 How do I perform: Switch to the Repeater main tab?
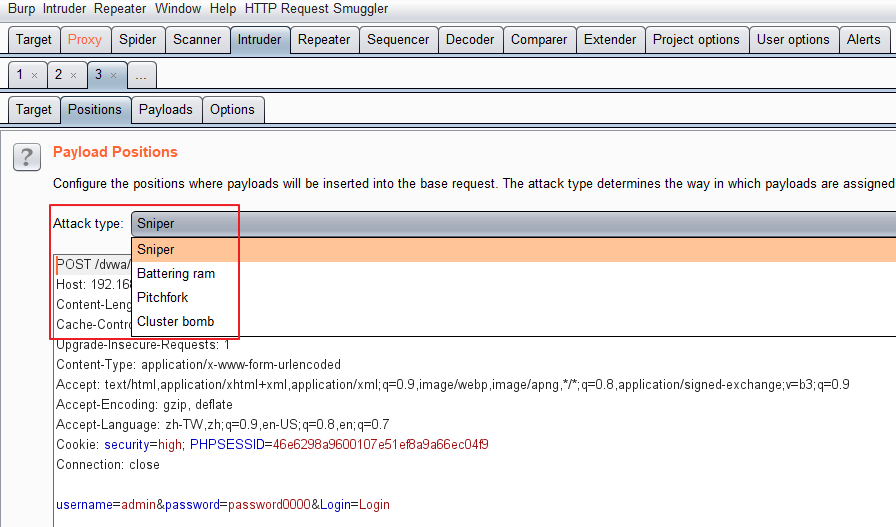coord(324,39)
